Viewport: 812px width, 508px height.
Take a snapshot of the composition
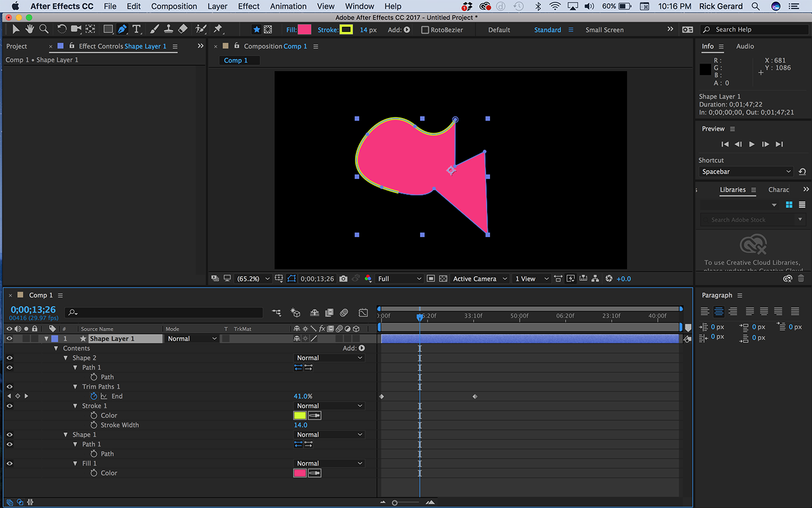(343, 278)
